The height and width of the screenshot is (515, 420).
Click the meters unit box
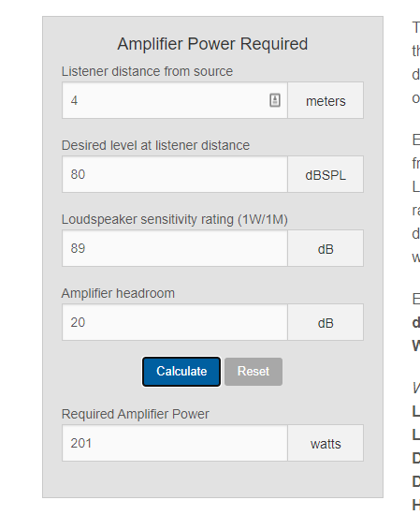[x=326, y=100]
